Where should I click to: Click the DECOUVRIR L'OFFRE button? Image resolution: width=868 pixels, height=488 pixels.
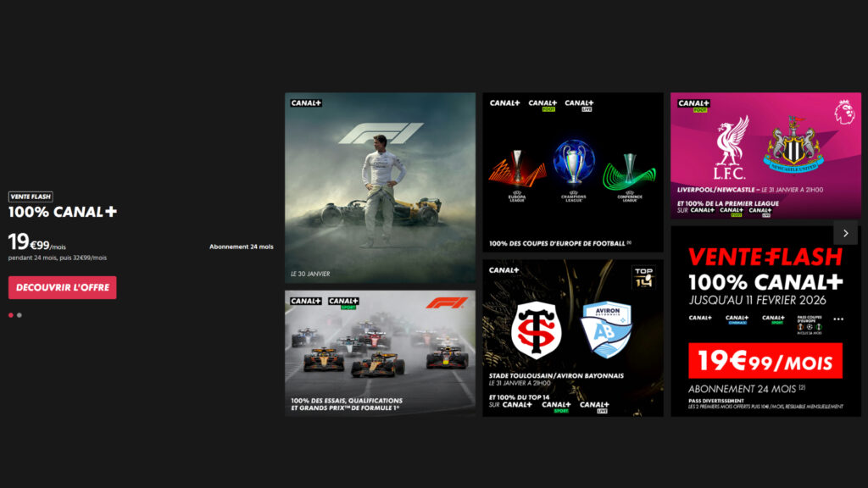click(62, 287)
